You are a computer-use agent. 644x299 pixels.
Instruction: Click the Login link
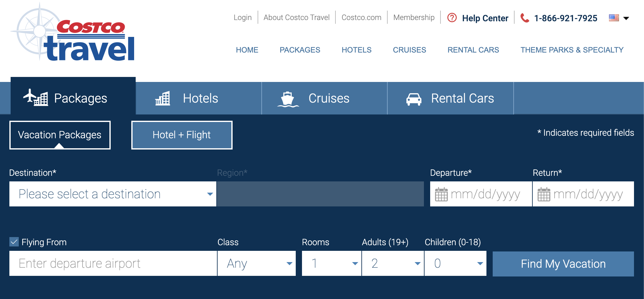(243, 18)
